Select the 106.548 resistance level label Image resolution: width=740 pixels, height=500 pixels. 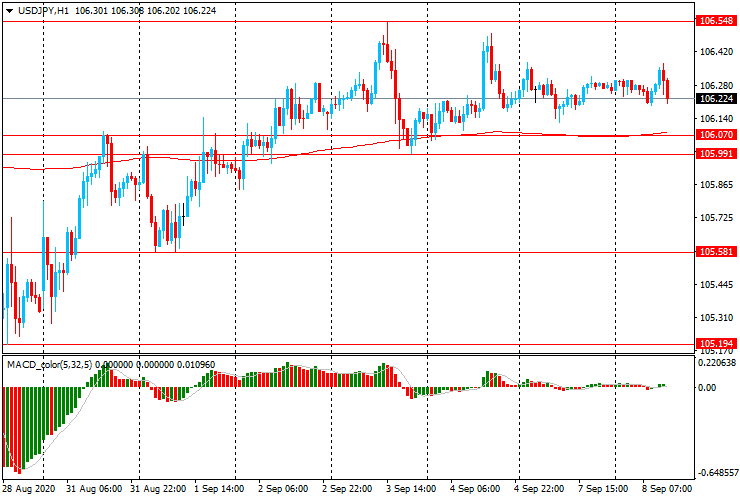(x=716, y=21)
